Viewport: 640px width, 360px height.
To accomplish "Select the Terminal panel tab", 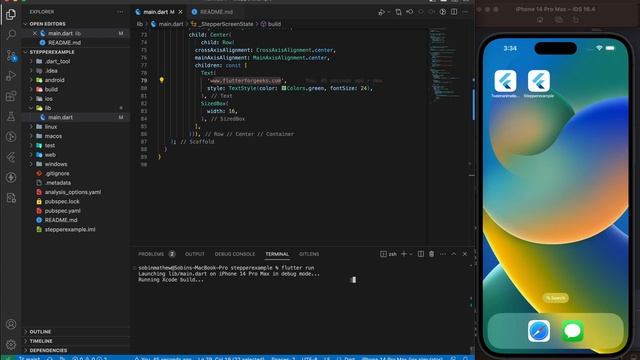I will point(277,254).
